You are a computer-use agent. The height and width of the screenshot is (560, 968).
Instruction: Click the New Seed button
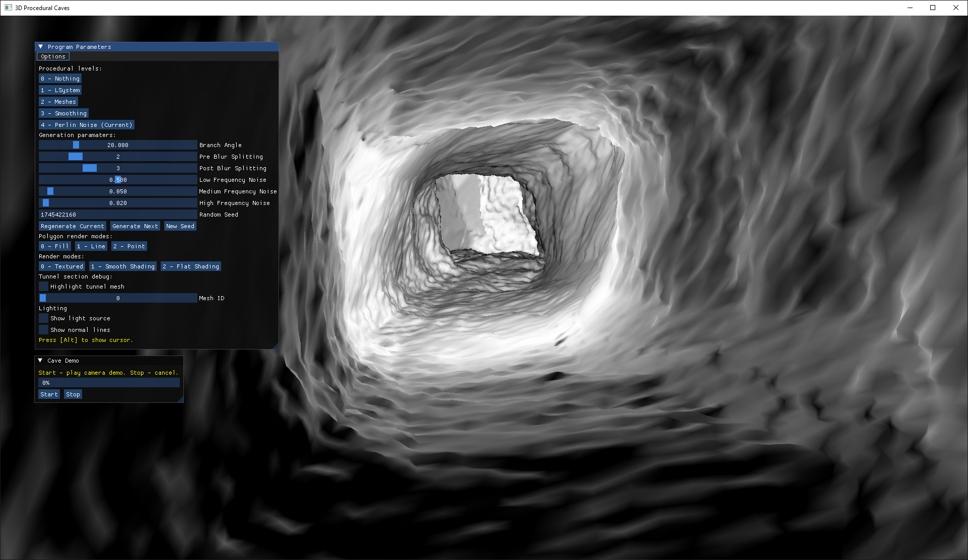(x=180, y=226)
